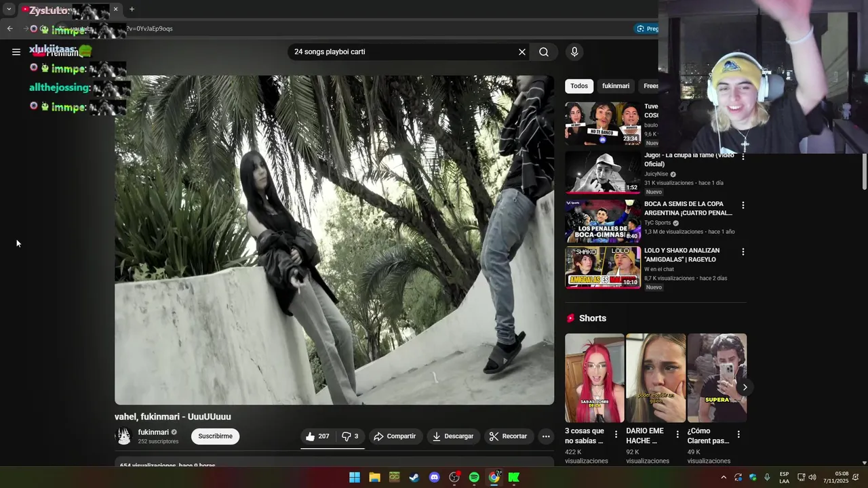Open the Windows Start menu

tap(355, 477)
